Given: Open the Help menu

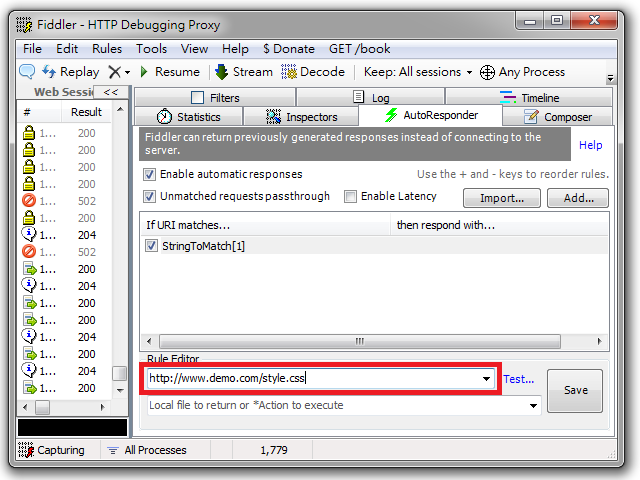Looking at the screenshot, I should point(235,49).
